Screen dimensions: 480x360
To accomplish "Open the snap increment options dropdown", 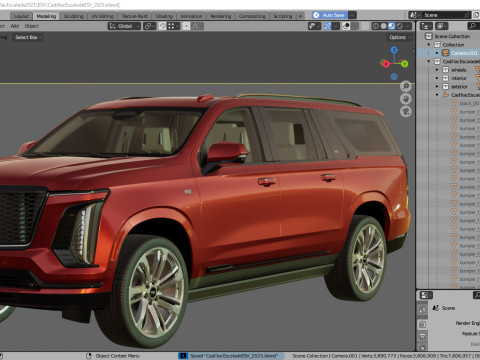I will (x=173, y=26).
